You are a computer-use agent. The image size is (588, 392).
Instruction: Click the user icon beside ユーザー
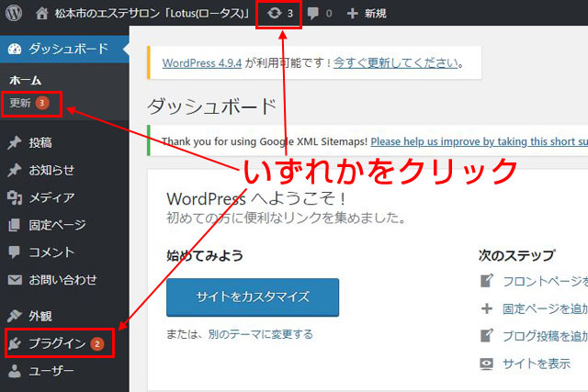15,371
